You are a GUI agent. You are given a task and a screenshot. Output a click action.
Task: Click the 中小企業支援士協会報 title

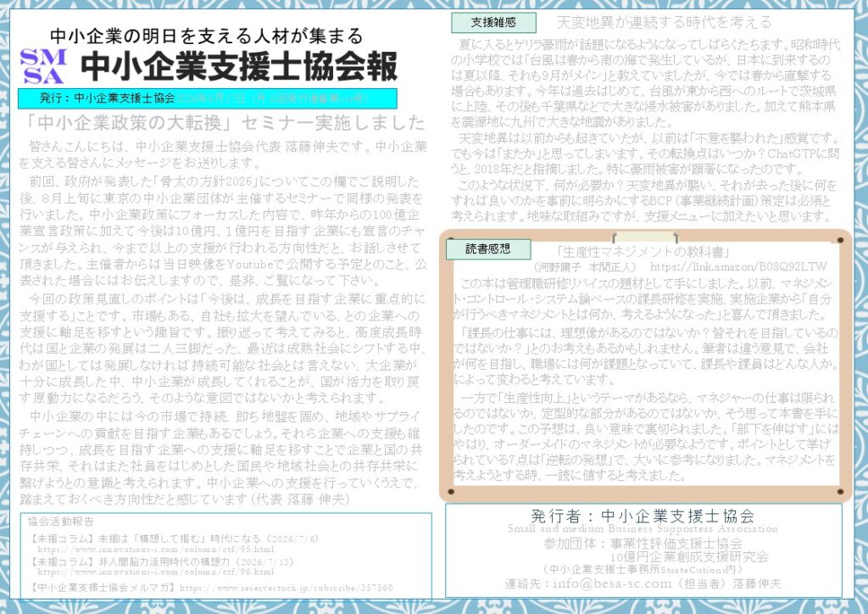(239, 66)
